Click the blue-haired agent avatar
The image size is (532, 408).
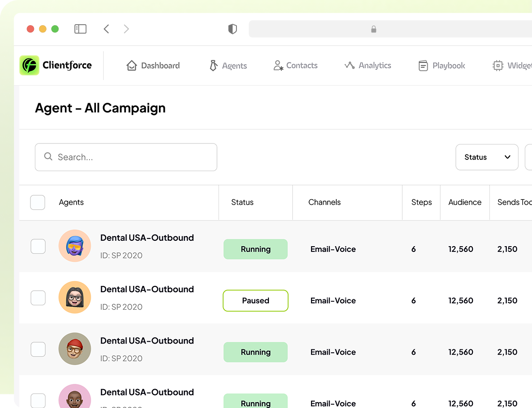tap(75, 246)
